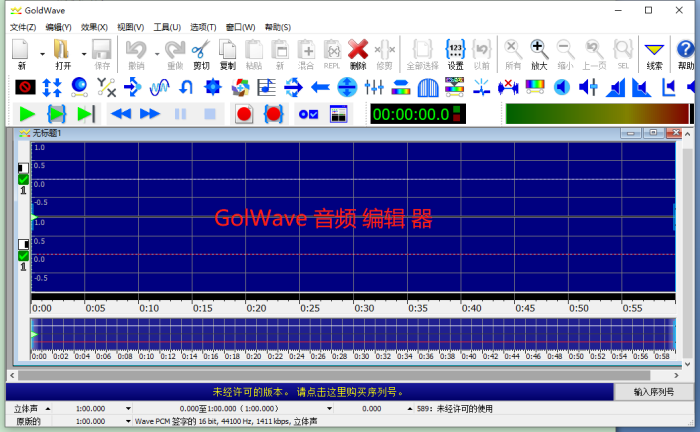700x432 pixels.
Task: Click the lower channel selector box above the checkmark
Action: [23, 244]
